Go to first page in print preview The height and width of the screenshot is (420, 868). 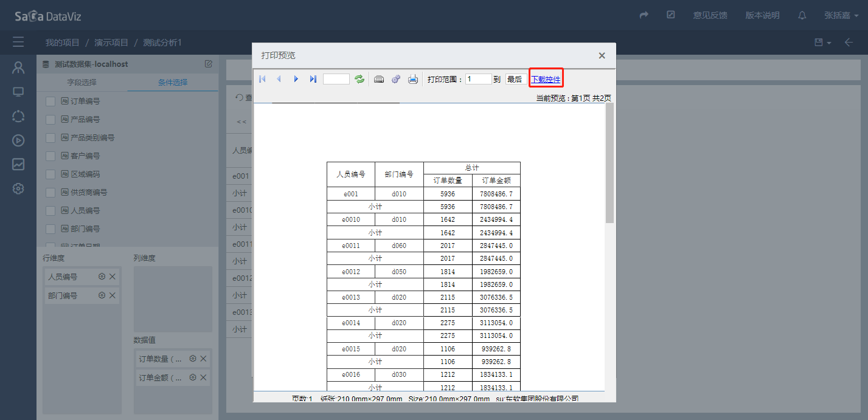pos(262,79)
